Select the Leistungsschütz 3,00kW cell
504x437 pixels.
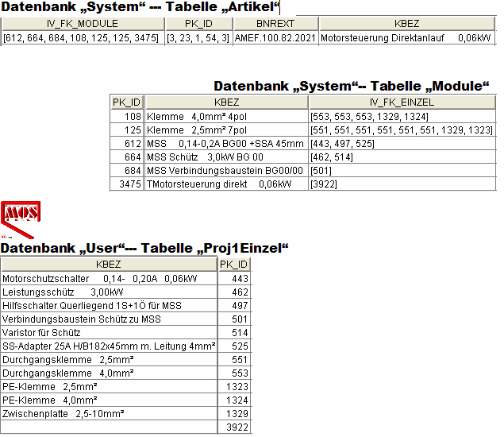coord(109,292)
